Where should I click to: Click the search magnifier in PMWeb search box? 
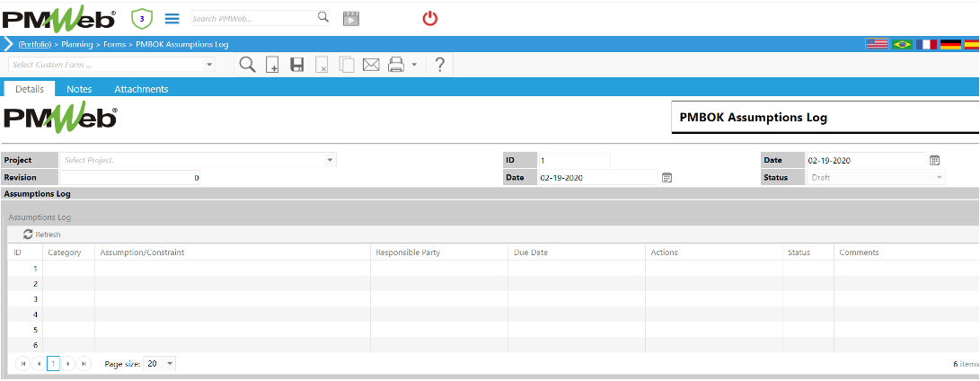[x=323, y=17]
